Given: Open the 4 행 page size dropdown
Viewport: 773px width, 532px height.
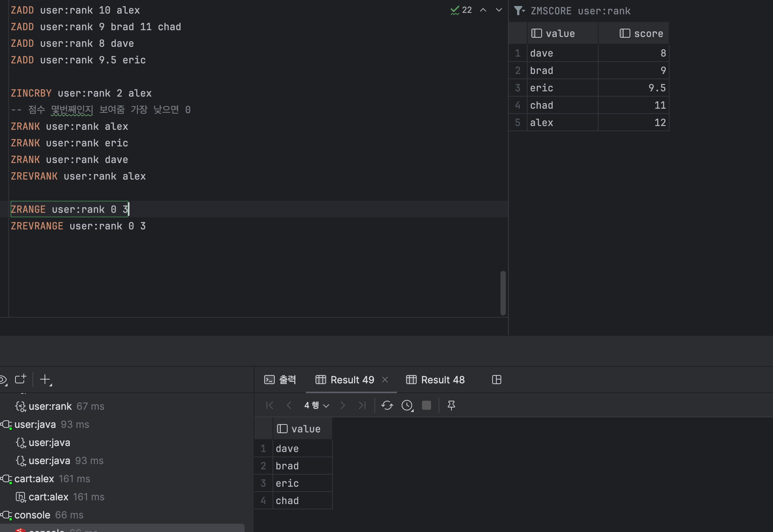Looking at the screenshot, I should (x=317, y=405).
